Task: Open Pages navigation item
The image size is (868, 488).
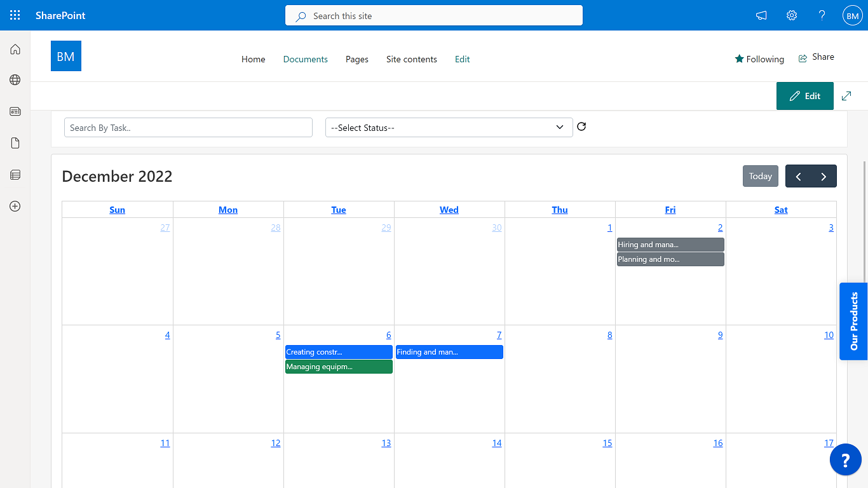Action: coord(357,59)
